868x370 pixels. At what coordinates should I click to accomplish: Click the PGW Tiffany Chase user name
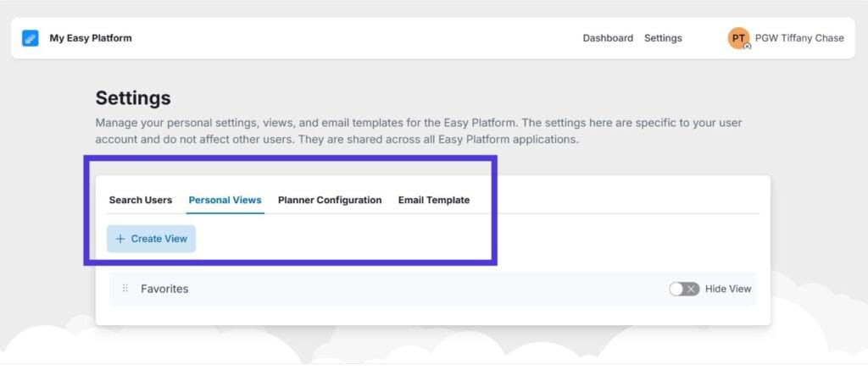click(799, 38)
